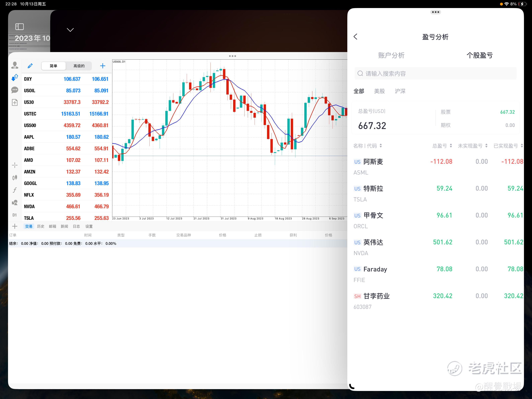The image size is (532, 399).
Task: Open the chat bubble icon in sidebar
Action: 15,90
